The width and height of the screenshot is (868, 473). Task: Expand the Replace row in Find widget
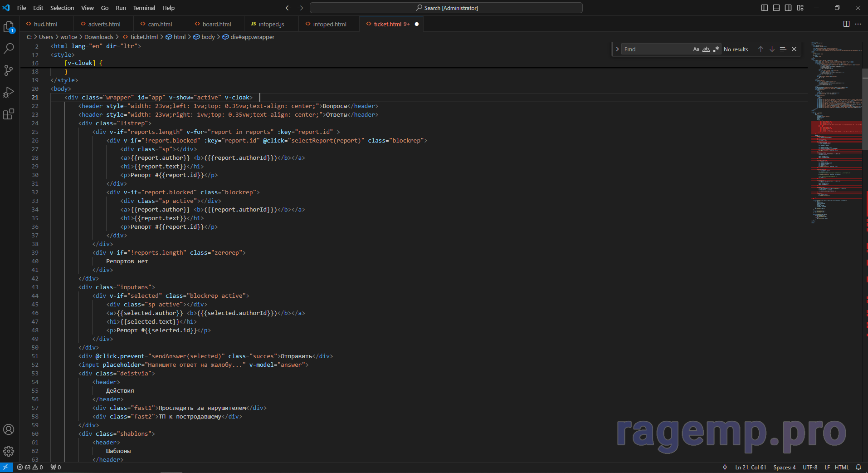pyautogui.click(x=617, y=49)
